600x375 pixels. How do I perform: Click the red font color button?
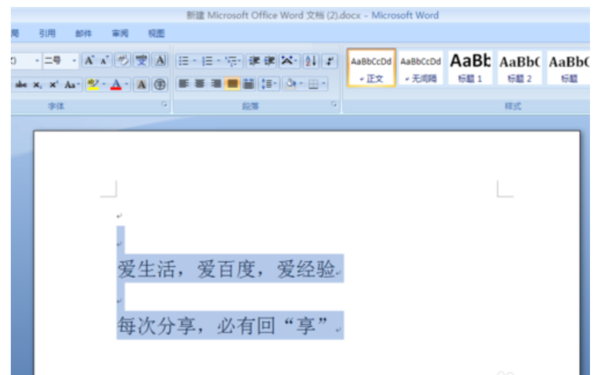click(x=116, y=84)
